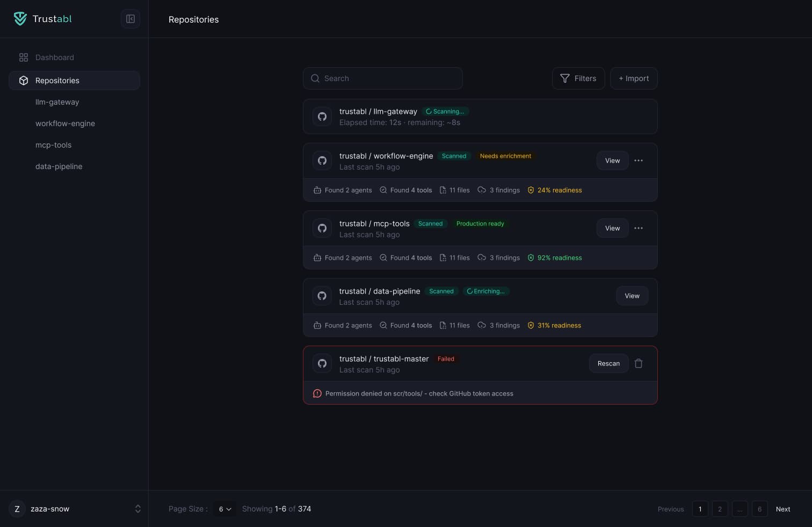Click the Z avatar for zaza-snow

pos(17,509)
